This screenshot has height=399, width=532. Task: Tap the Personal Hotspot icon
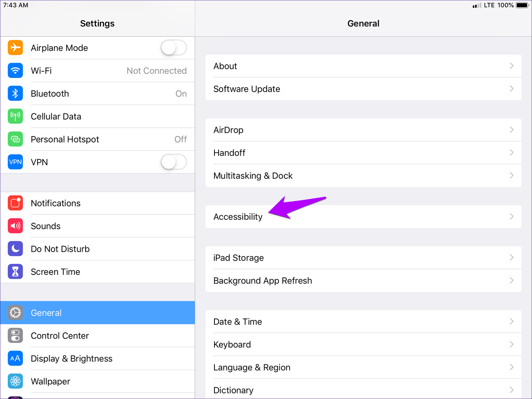click(x=15, y=139)
